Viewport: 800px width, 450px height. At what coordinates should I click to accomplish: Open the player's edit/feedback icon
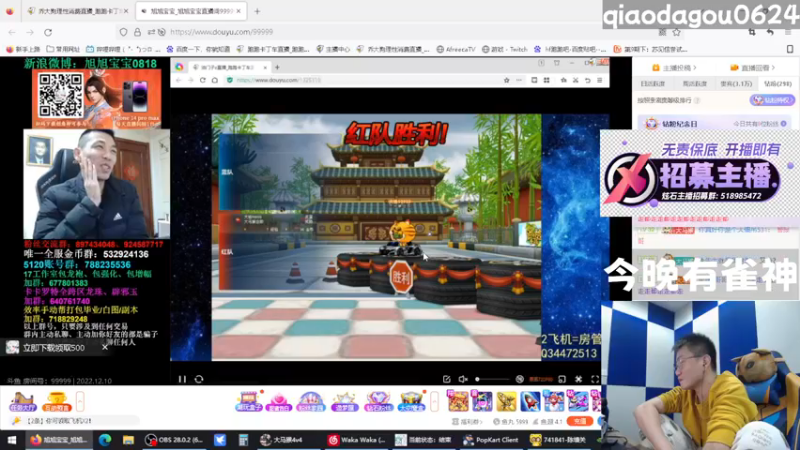(447, 379)
